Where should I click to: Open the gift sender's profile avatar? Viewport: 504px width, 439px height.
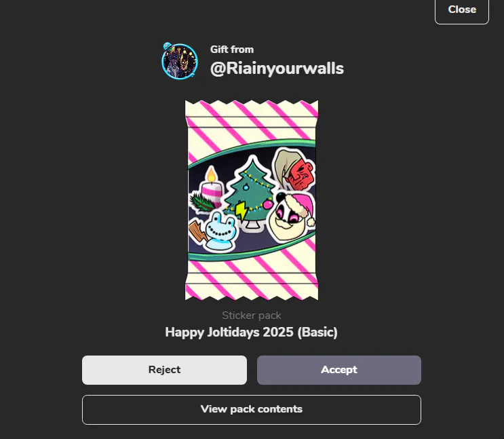[179, 61]
